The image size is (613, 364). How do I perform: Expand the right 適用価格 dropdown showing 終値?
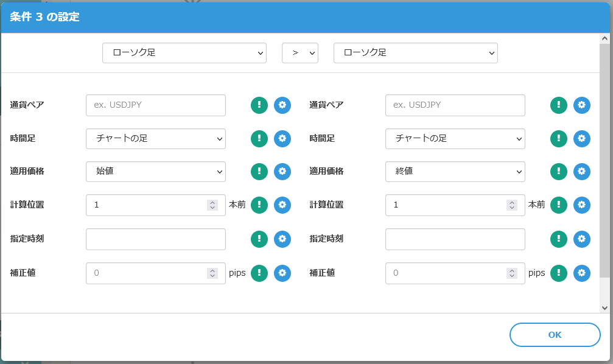coord(455,172)
